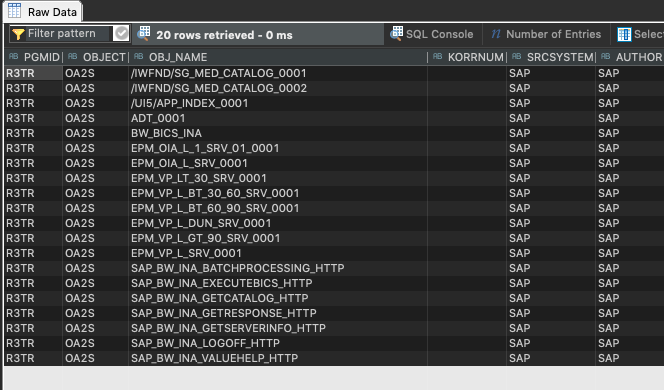
Task: Click the Number of Entries icon
Action: pyautogui.click(x=496, y=34)
